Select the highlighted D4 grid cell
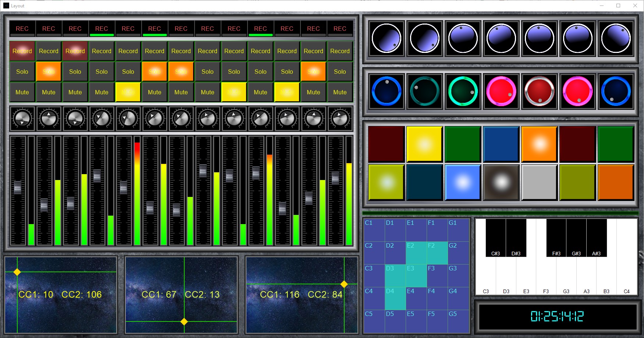The height and width of the screenshot is (338, 644). [x=395, y=298]
